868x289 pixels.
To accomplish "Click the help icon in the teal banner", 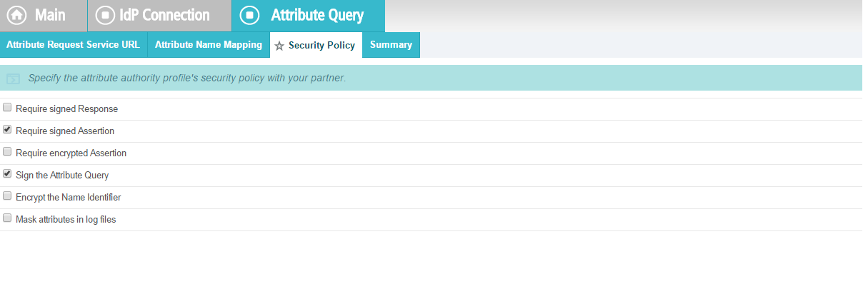I will click(13, 78).
